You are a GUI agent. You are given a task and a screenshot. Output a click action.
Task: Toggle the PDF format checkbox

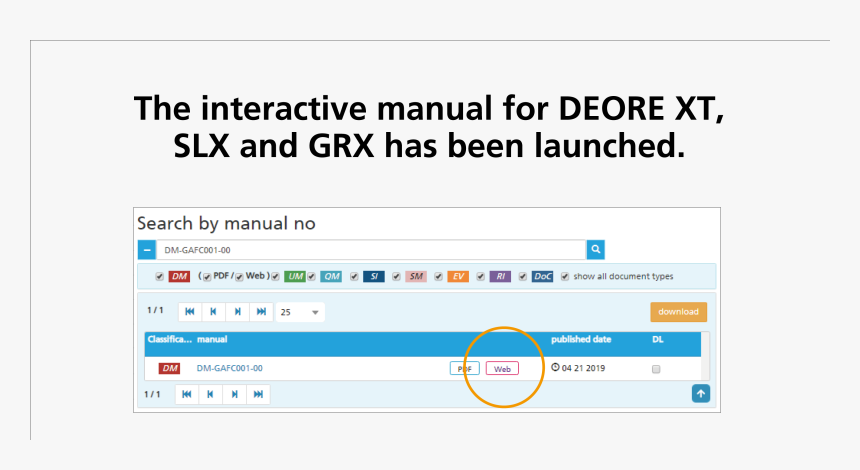(207, 277)
